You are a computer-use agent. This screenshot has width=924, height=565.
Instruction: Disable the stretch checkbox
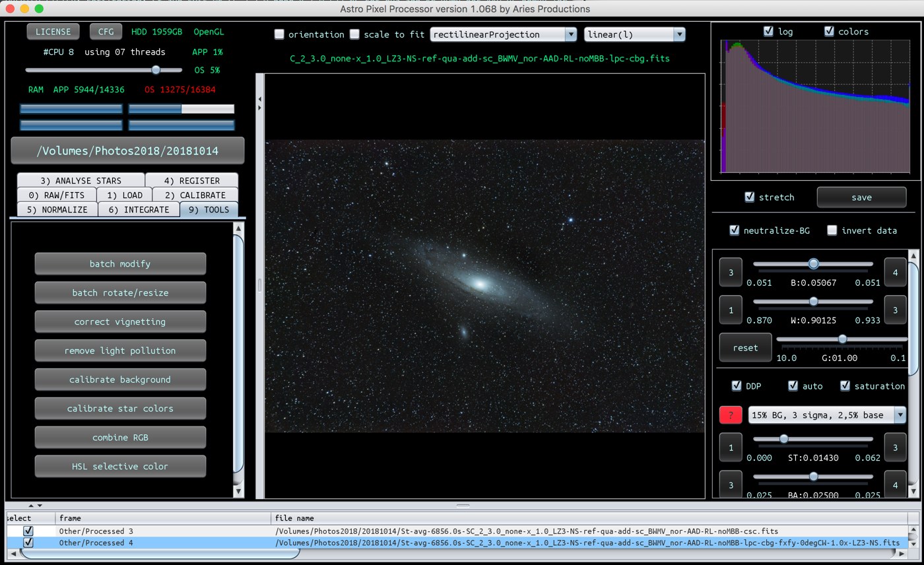(749, 197)
